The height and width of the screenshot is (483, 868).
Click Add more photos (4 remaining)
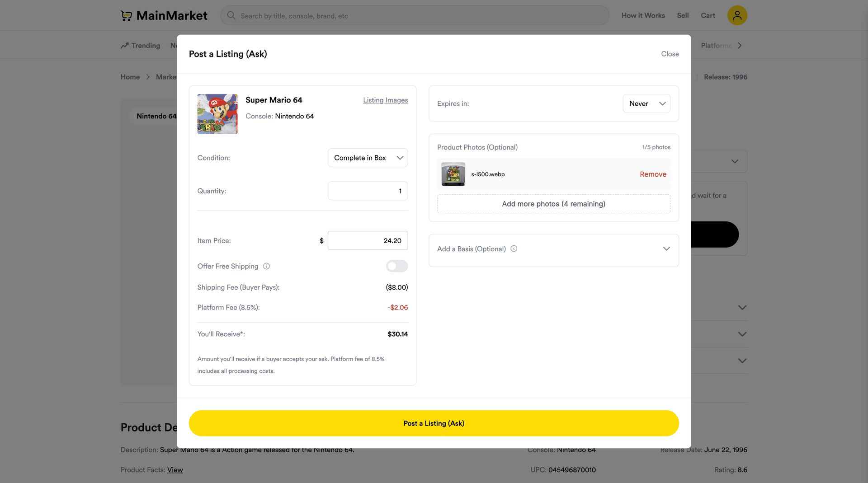(553, 204)
